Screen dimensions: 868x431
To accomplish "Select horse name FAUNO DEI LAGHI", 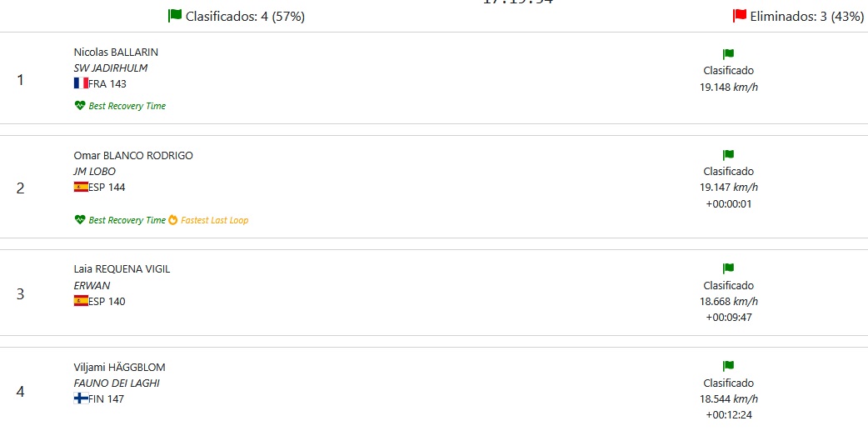I will [x=117, y=383].
